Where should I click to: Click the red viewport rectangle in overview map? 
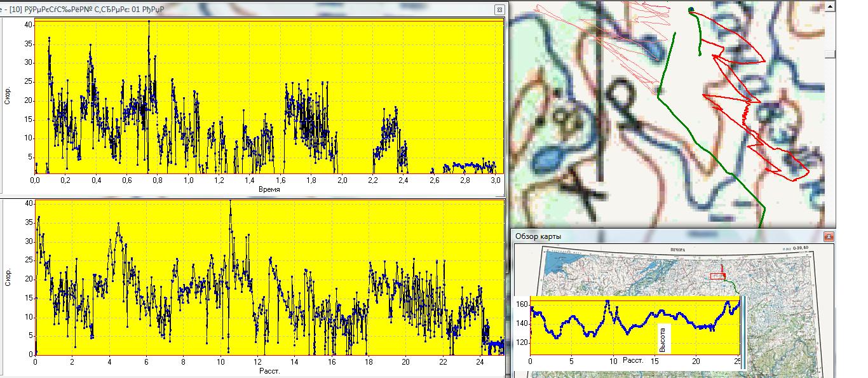(x=717, y=276)
